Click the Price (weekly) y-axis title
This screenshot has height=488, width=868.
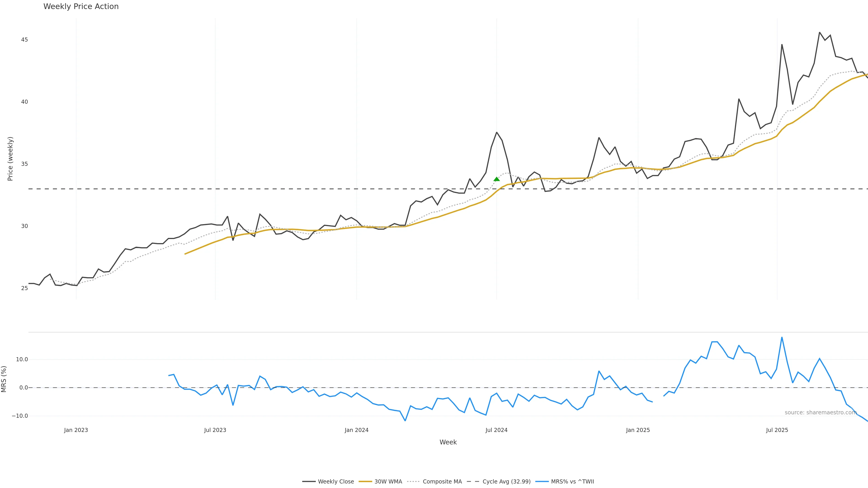pyautogui.click(x=10, y=159)
